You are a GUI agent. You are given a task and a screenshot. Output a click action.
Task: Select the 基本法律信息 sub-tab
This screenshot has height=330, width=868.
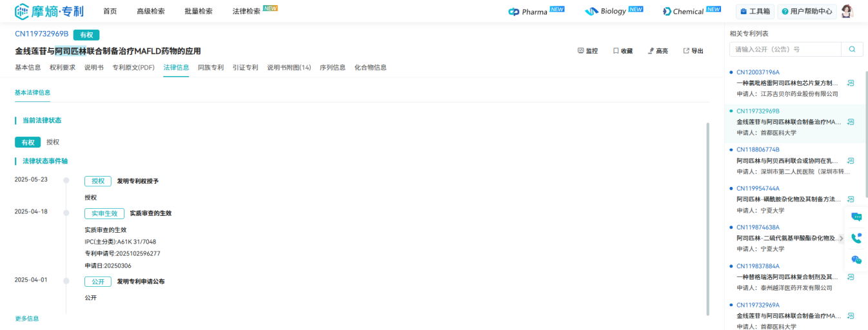(x=33, y=93)
